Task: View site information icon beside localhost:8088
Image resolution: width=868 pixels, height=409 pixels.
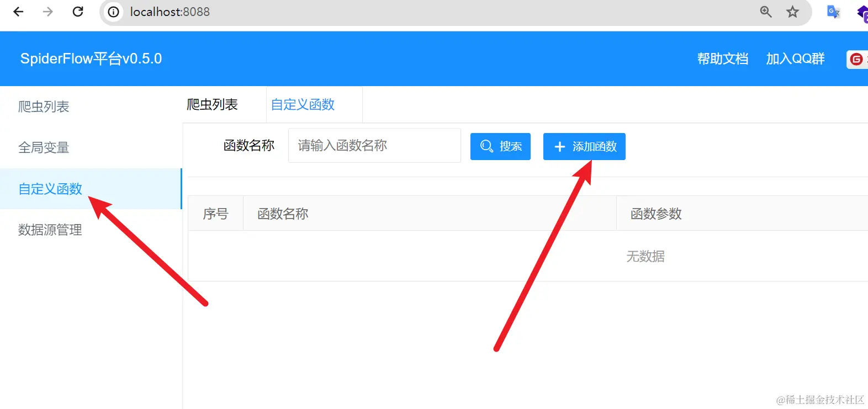Action: tap(114, 12)
